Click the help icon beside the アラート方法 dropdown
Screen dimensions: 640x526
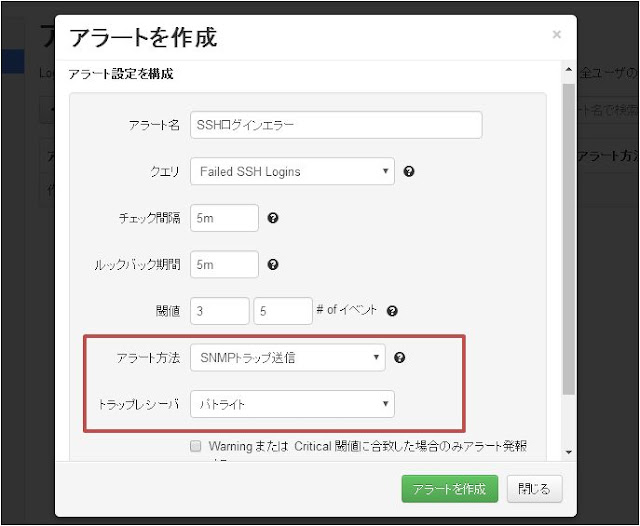coord(400,357)
